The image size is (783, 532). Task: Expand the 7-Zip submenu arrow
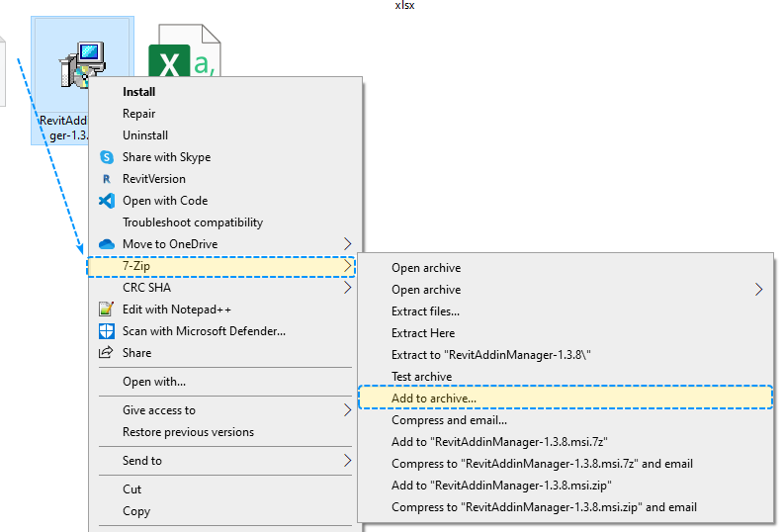point(348,266)
